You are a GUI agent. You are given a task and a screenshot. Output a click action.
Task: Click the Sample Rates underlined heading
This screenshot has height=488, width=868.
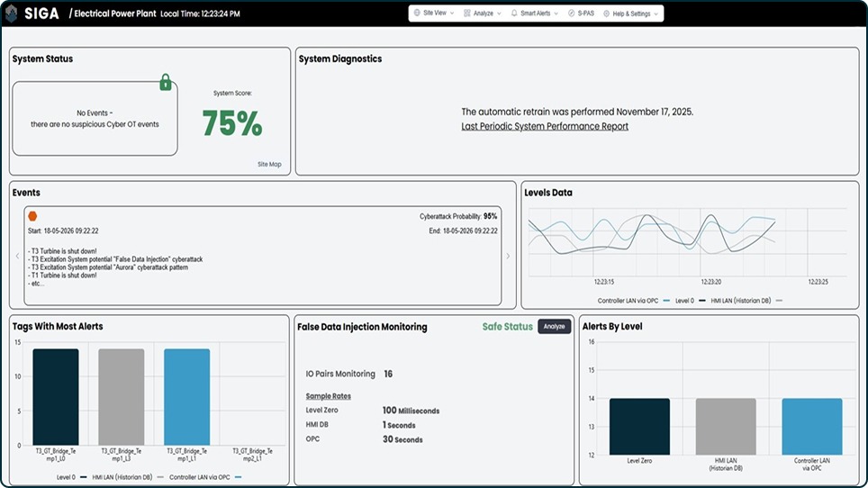pyautogui.click(x=329, y=396)
